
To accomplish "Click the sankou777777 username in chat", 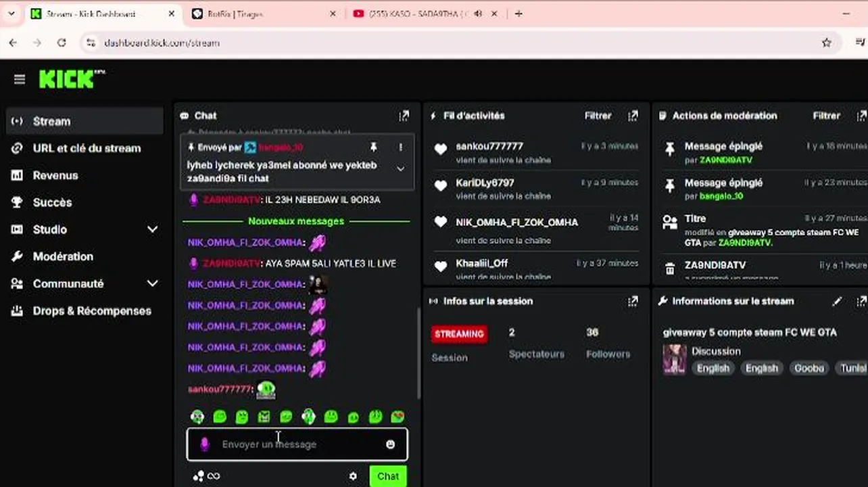I will 220,389.
